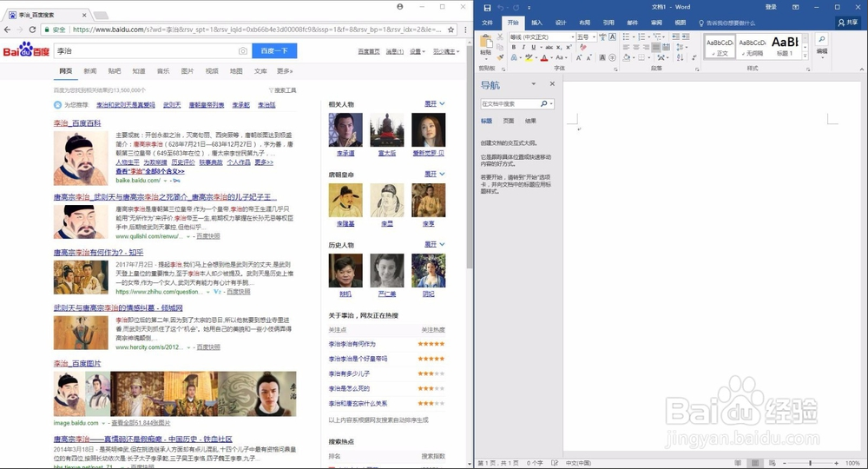
Task: Close the Navigation pane
Action: pos(552,83)
